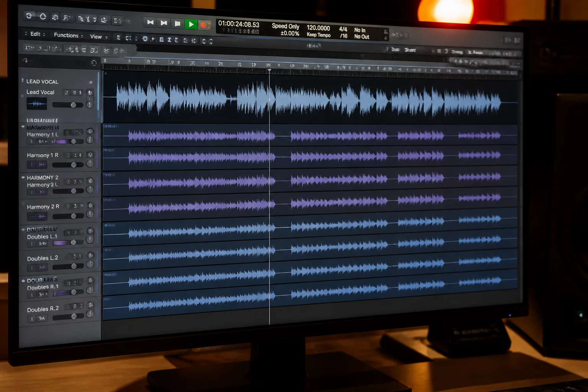Viewport: 588px width, 392px height.
Task: Open the View menu
Action: click(98, 37)
